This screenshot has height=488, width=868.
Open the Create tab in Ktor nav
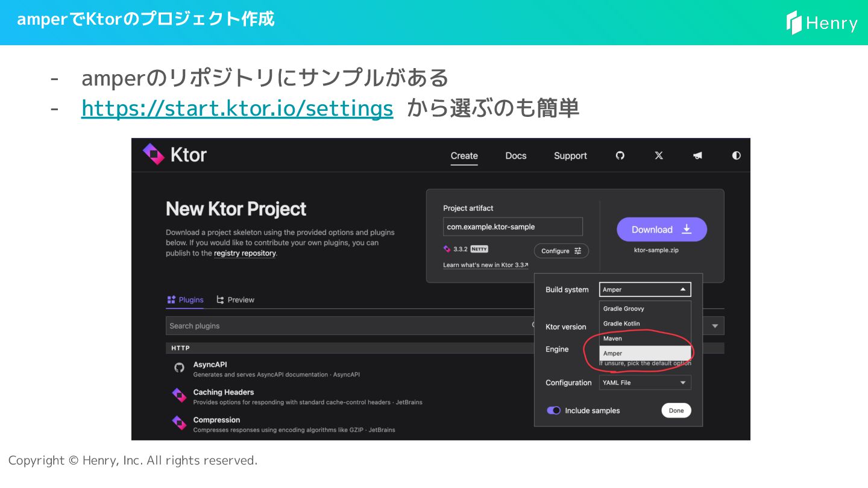tap(464, 155)
